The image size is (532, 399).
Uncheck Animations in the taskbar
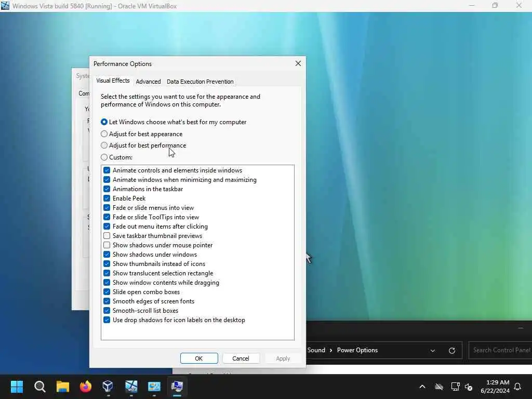click(107, 189)
